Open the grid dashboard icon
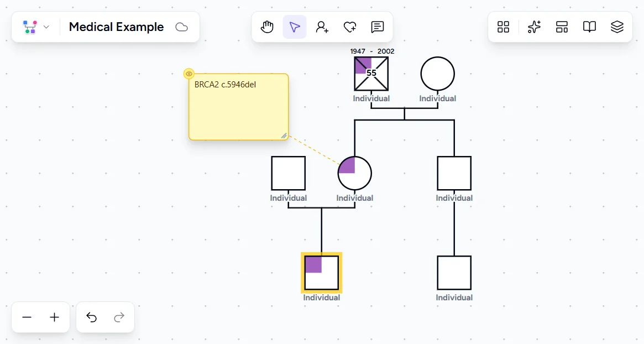644x344 pixels. [503, 27]
